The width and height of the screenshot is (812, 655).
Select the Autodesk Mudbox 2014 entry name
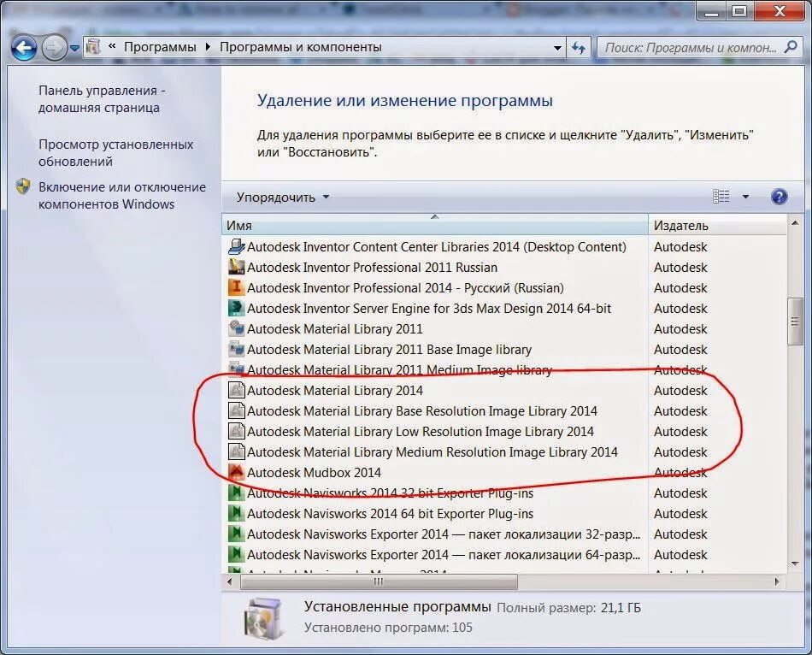[x=314, y=473]
